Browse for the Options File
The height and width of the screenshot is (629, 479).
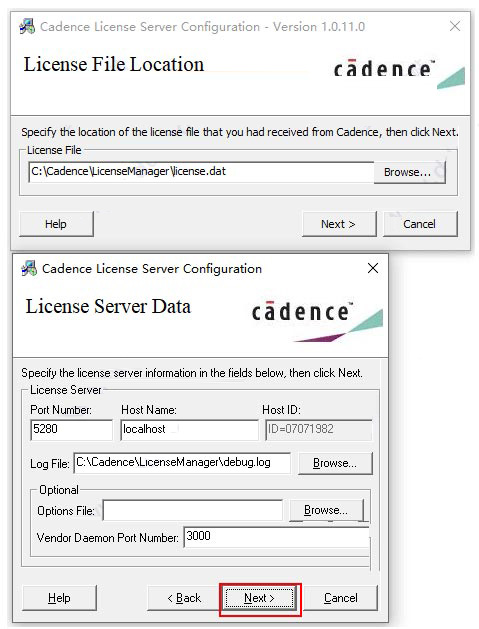[x=326, y=510]
